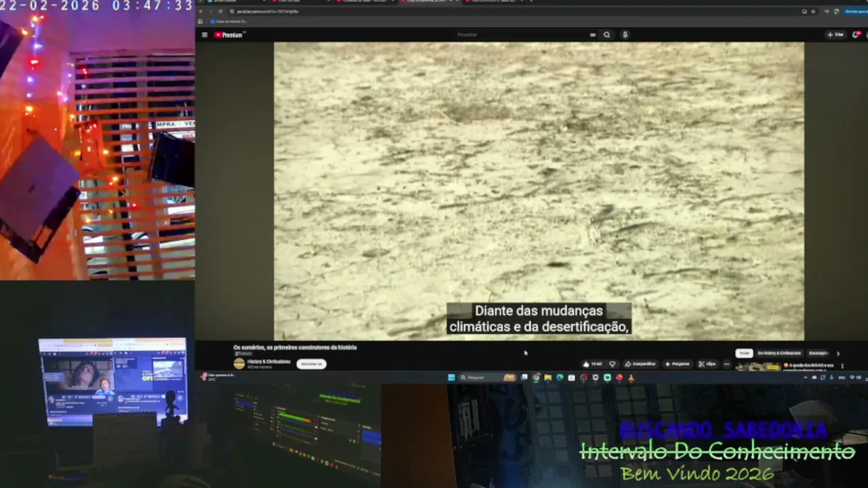This screenshot has width=868, height=488.
Task: Open Chrome from the taskbar
Action: point(536,378)
